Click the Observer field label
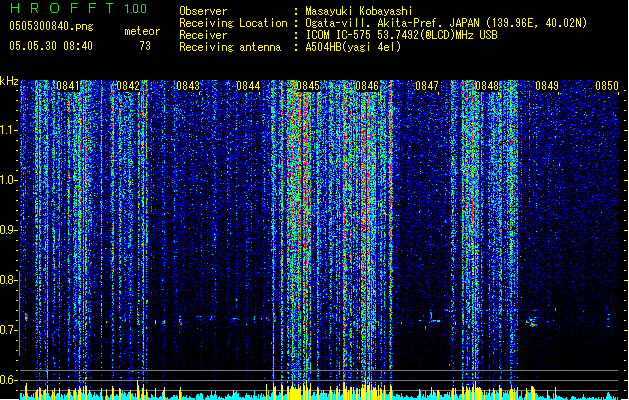Screen dimensions: 629x400 click(x=203, y=11)
